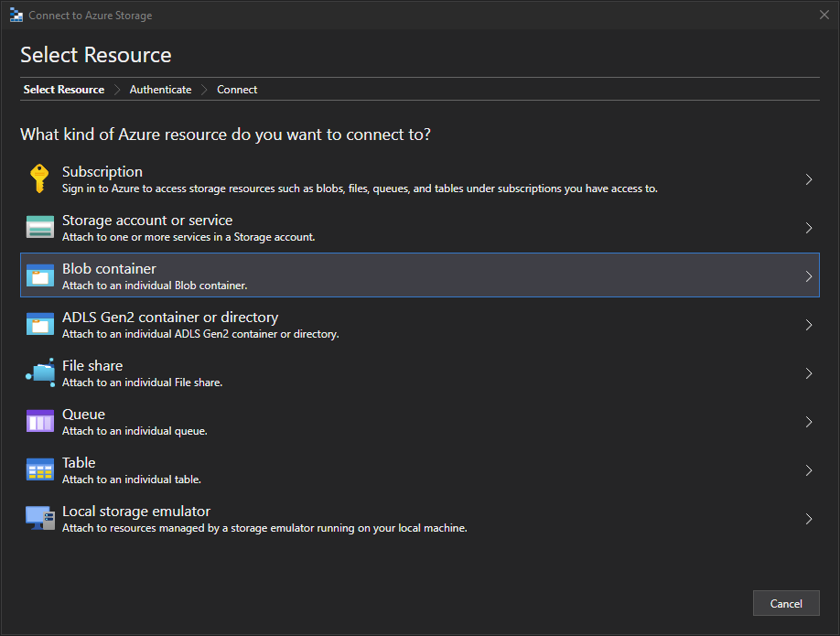Click the Storage account or service icon
Viewport: 840px width, 636px height.
tap(40, 227)
